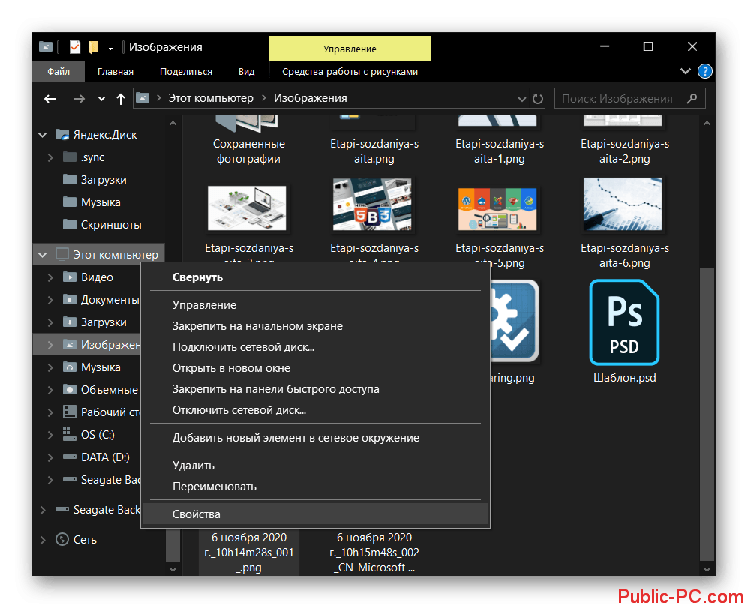Click navigation pane scroll up arrow

coord(173,123)
